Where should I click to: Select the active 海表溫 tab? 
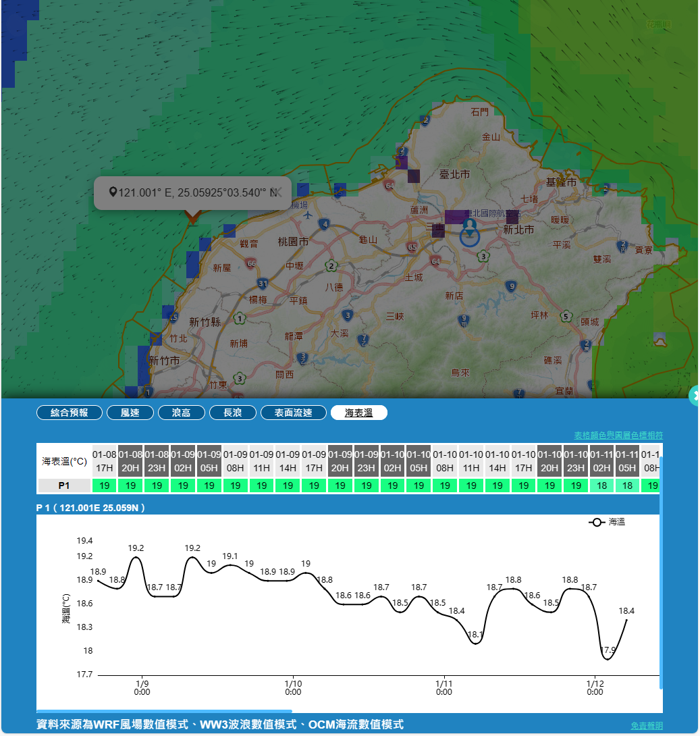point(359,413)
